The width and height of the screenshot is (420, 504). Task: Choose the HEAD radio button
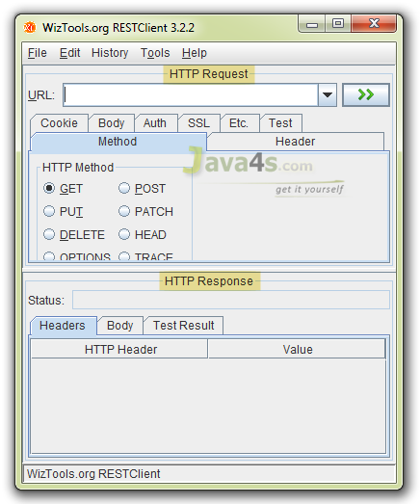(124, 234)
